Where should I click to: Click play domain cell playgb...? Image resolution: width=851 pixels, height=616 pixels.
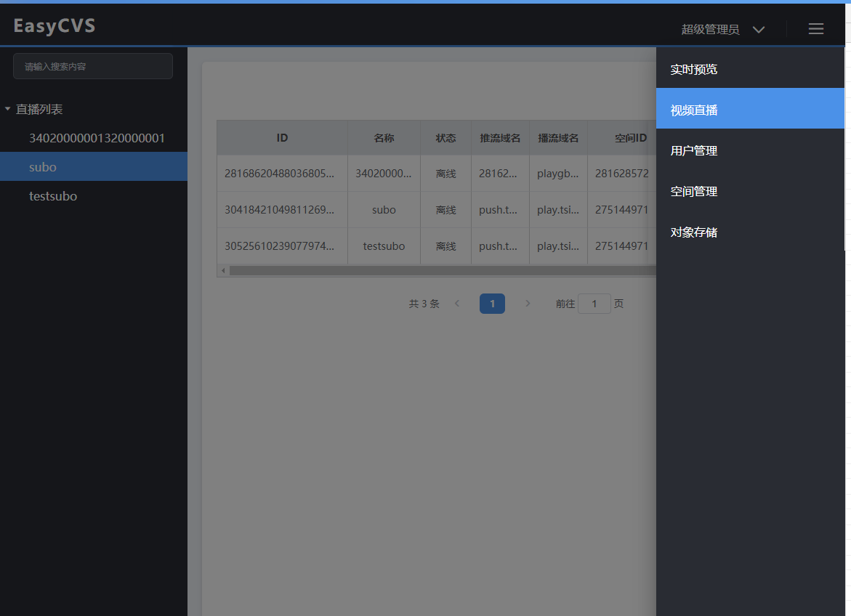pyautogui.click(x=558, y=174)
